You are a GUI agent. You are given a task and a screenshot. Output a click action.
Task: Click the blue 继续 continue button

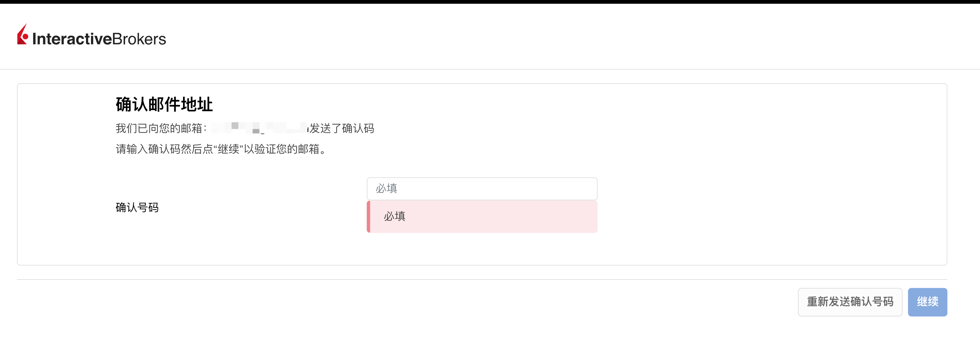[x=927, y=302]
